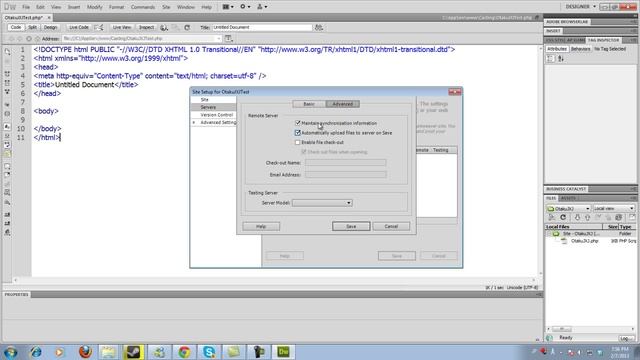Launch Firefox from the taskbar
Screen dimensions: 640x360
[x=85, y=351]
